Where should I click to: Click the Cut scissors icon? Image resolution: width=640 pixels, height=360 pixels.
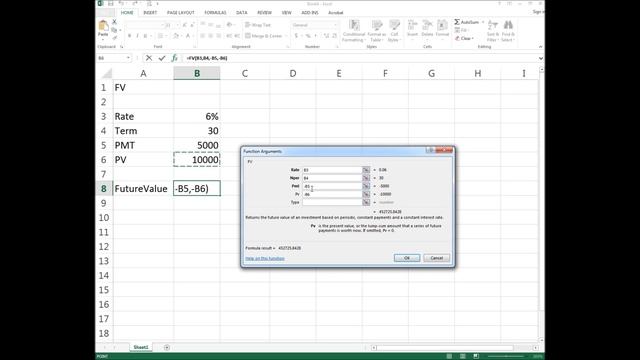(114, 22)
